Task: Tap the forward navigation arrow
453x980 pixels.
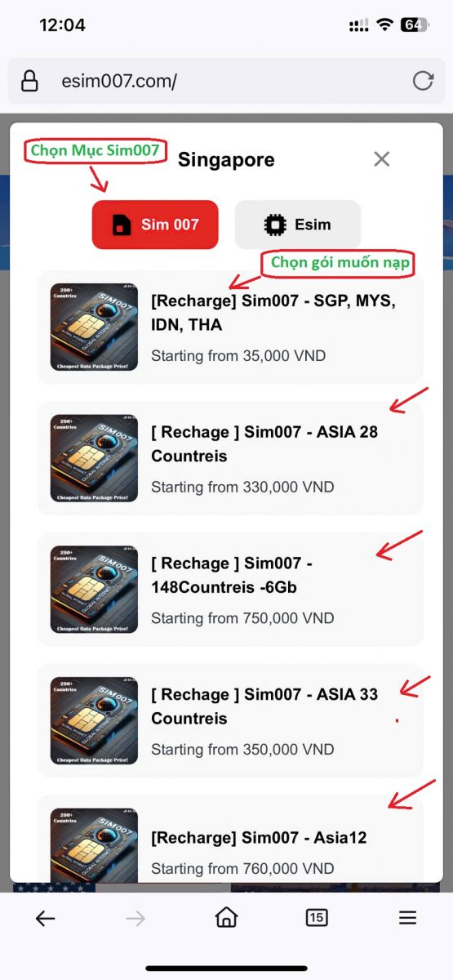Action: click(135, 919)
